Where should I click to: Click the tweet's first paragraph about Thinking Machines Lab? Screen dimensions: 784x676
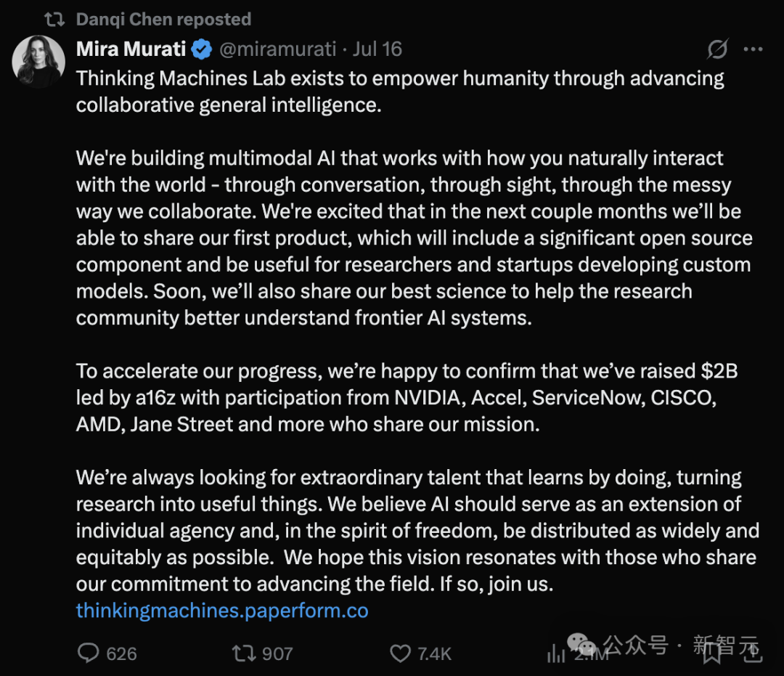pyautogui.click(x=399, y=91)
